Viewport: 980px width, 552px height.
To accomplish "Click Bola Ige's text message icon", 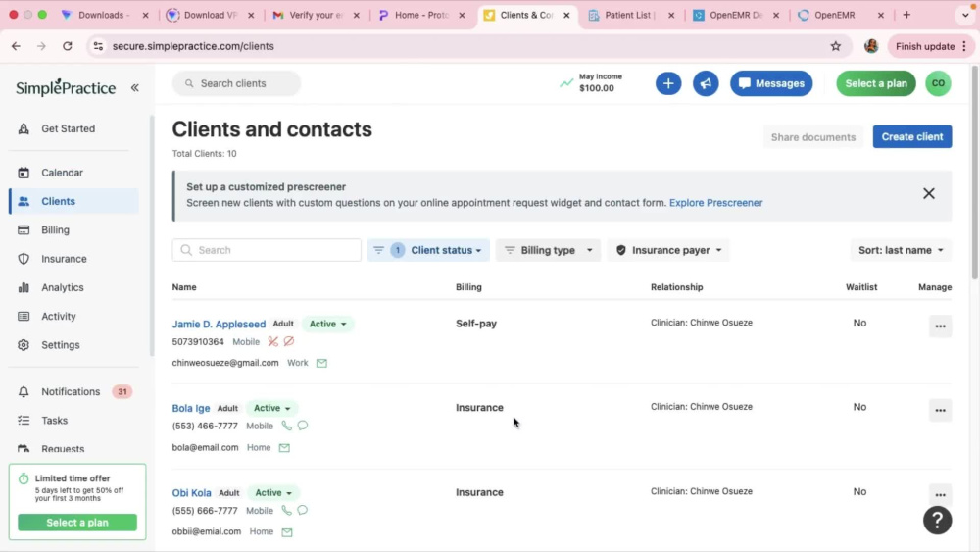I will (303, 426).
